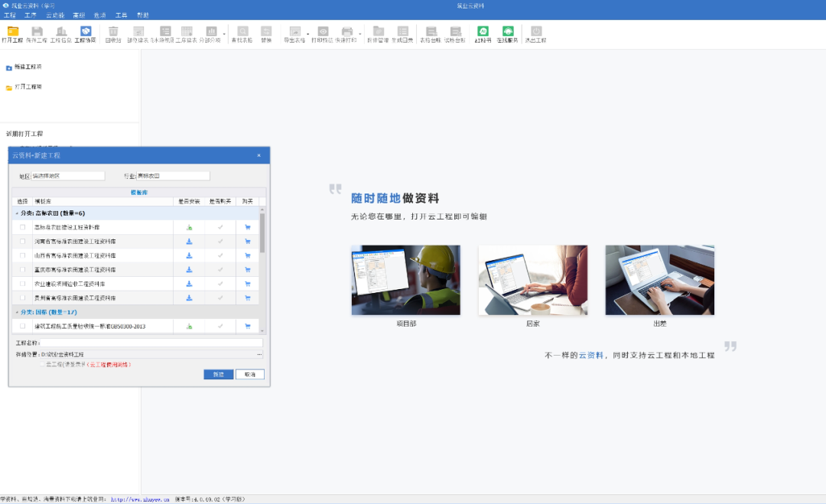826x504 pixels.
Task: Click the red 云工程使用网络 hint link
Action: point(110,365)
